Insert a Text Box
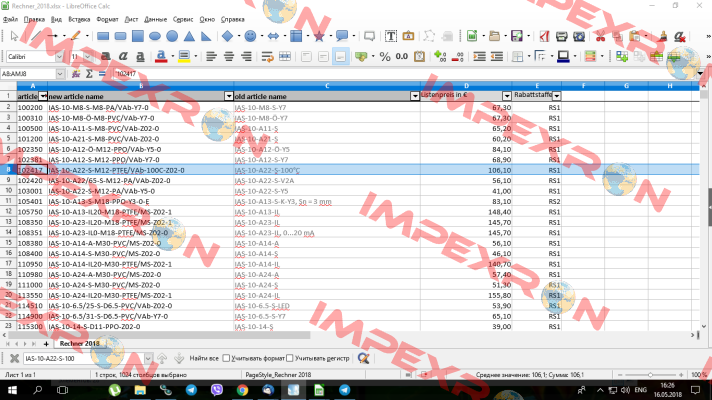The image size is (712, 400). coord(391,36)
